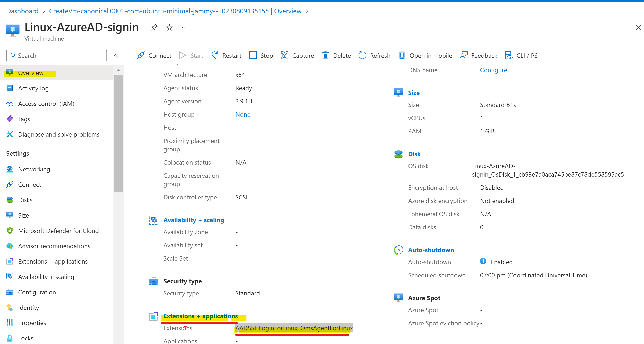Screen dimensions: 644x344
Task: Go to Dashboard breadcrumb
Action: coord(22,11)
